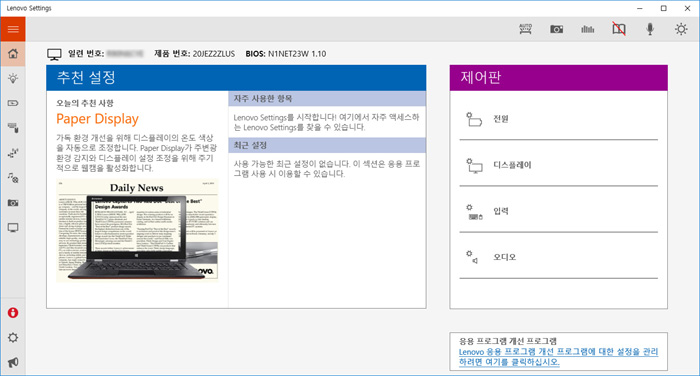
Task: Click the Paper Display description paragraph
Action: pos(137,153)
